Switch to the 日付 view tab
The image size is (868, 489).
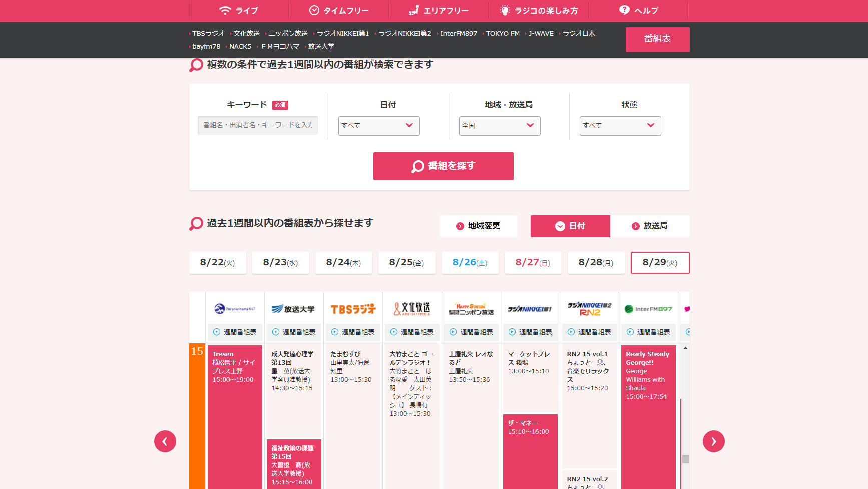pyautogui.click(x=570, y=226)
